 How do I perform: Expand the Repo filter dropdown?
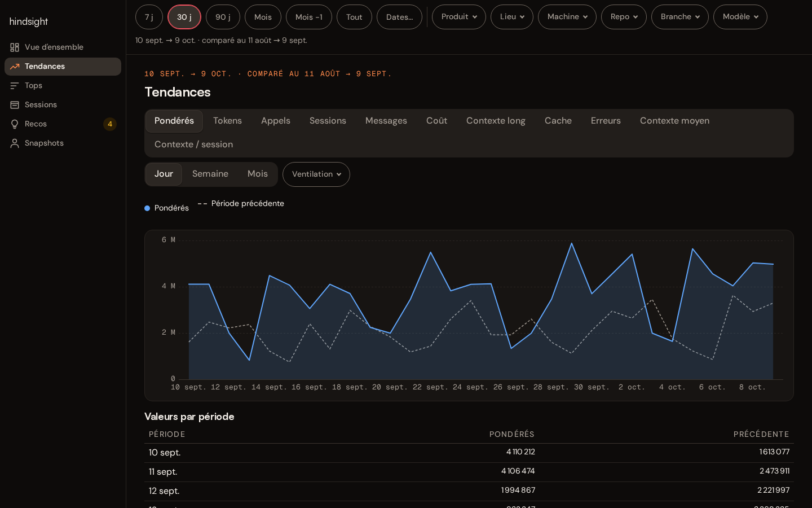624,17
